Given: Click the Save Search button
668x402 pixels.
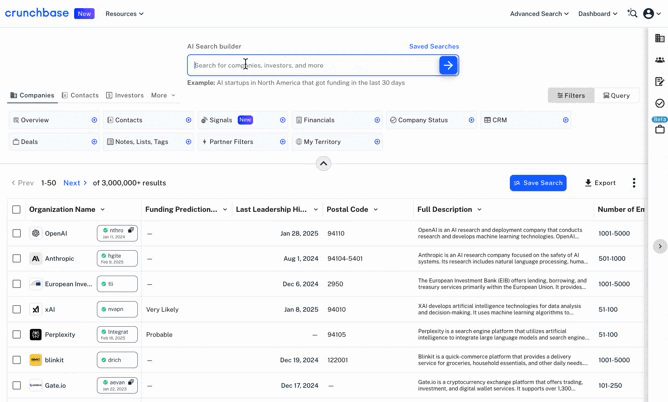Looking at the screenshot, I should point(538,183).
